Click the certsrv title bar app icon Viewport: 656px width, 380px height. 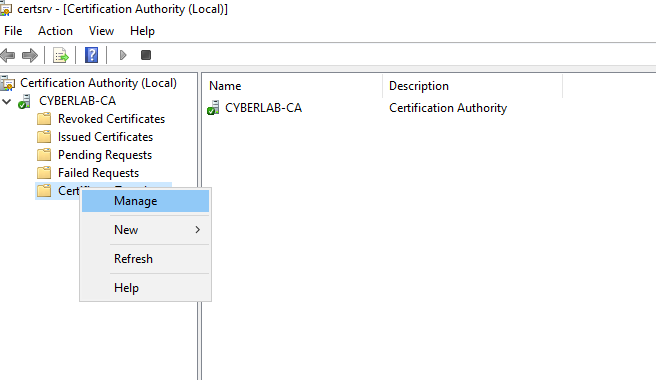pos(6,9)
